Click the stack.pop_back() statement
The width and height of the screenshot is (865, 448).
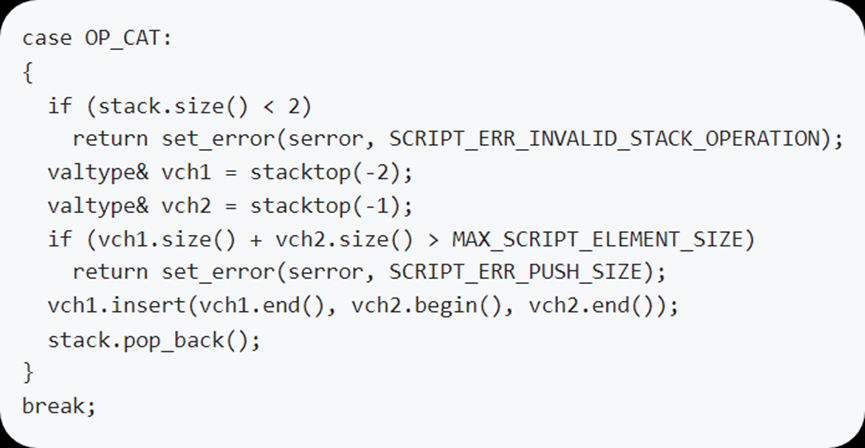(153, 339)
